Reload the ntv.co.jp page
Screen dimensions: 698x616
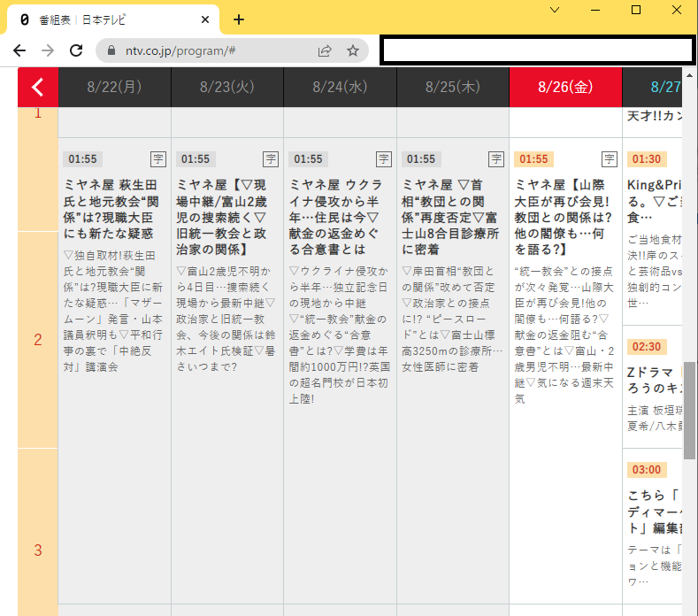click(x=76, y=50)
